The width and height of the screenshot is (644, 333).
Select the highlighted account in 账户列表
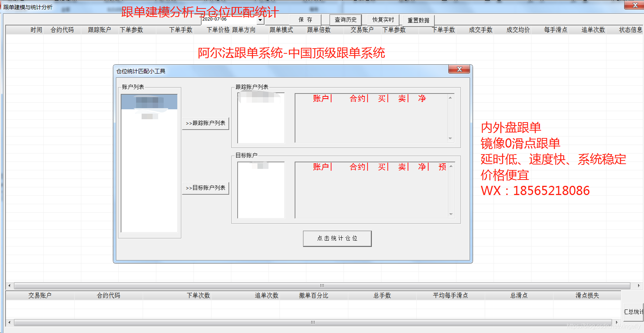coord(149,102)
